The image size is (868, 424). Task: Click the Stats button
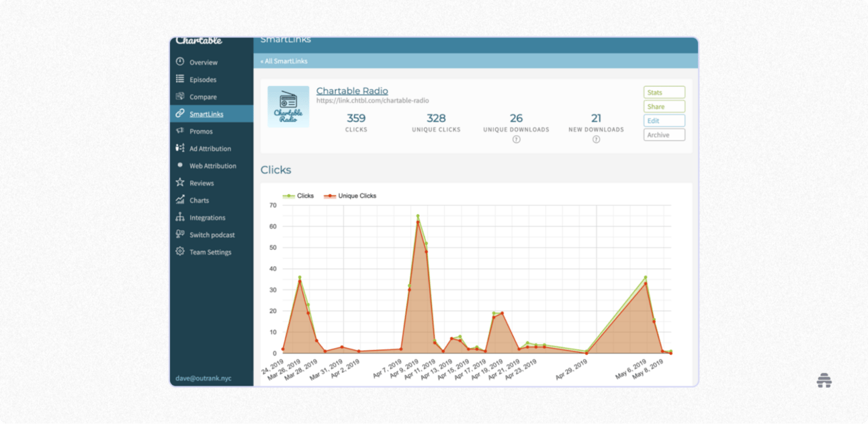tap(664, 93)
